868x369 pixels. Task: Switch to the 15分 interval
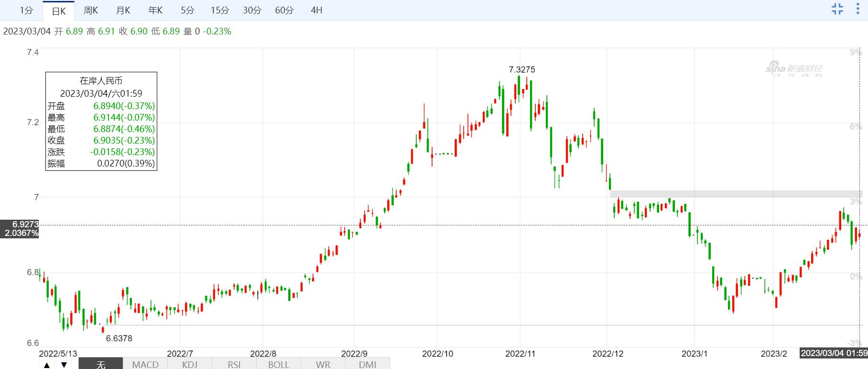[x=220, y=10]
